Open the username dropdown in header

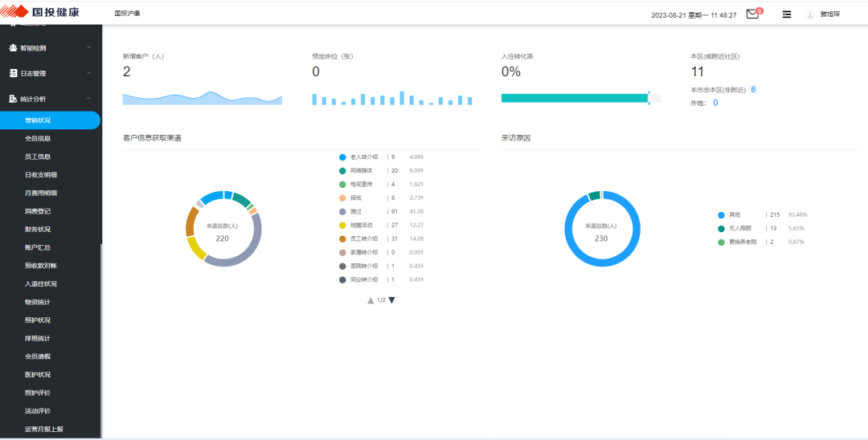829,14
